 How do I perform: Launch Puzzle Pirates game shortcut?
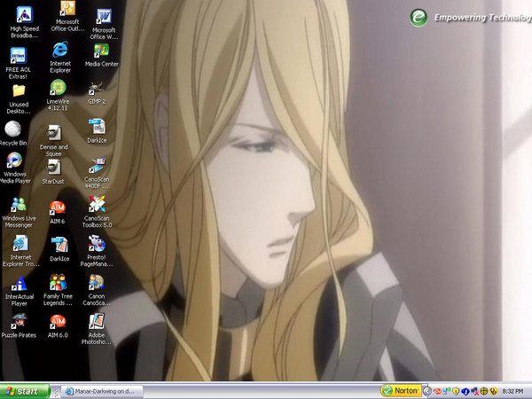19,325
